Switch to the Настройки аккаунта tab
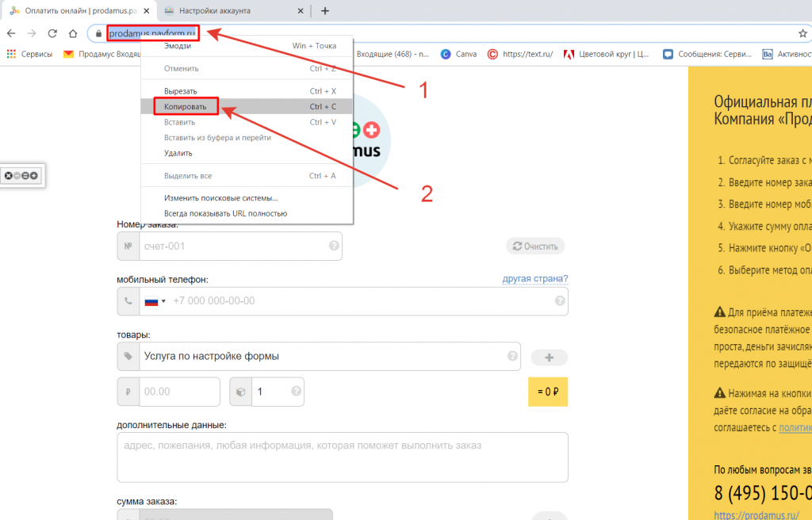812x520 pixels. pyautogui.click(x=230, y=11)
